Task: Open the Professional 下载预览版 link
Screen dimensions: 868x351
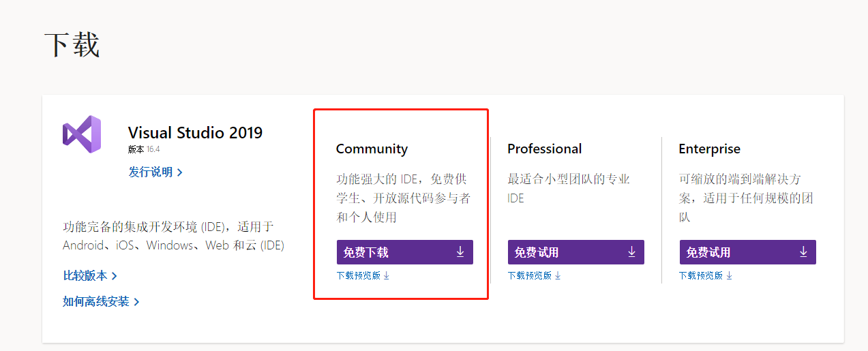Action: click(x=530, y=276)
